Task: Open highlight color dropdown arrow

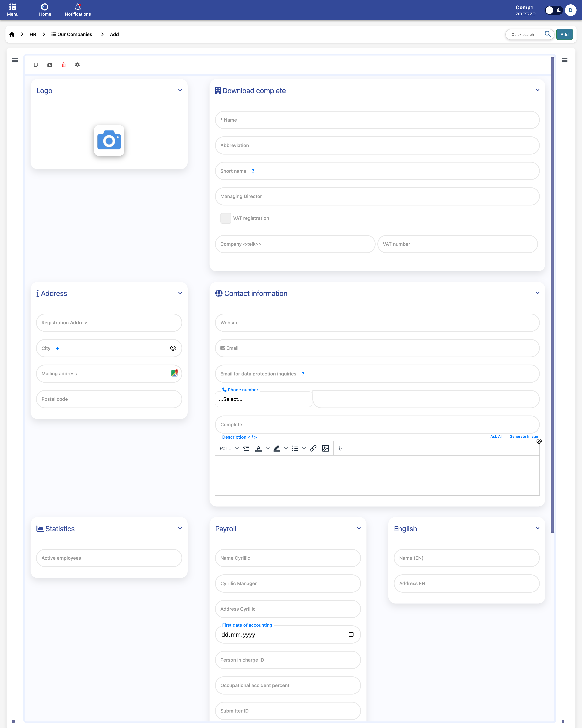Action: [x=286, y=448]
